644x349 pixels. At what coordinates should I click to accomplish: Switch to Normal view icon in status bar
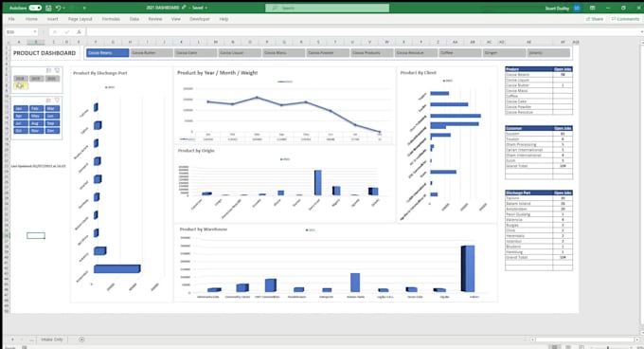(x=554, y=347)
